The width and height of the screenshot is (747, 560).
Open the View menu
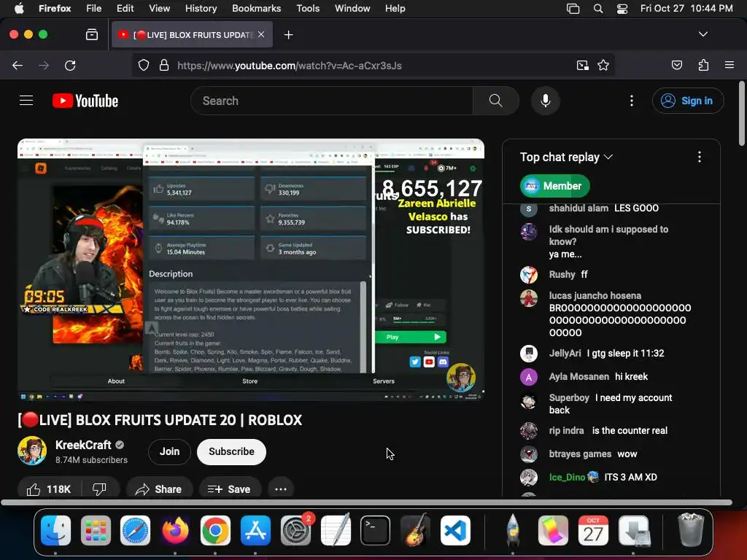[159, 9]
